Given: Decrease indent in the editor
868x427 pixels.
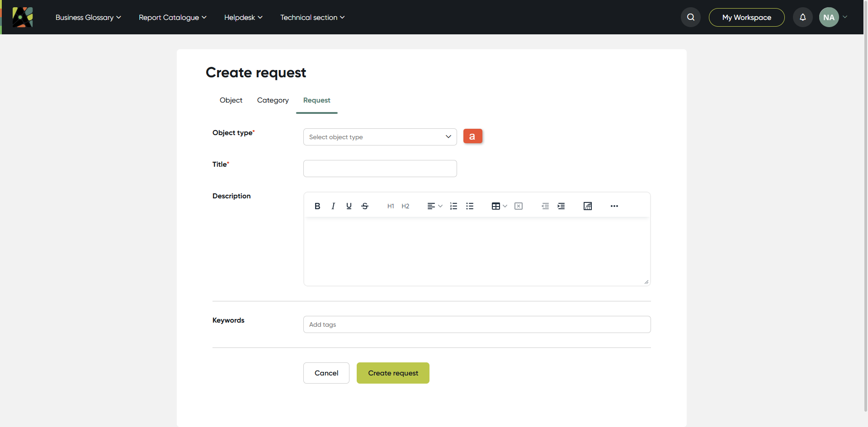Looking at the screenshot, I should (545, 206).
